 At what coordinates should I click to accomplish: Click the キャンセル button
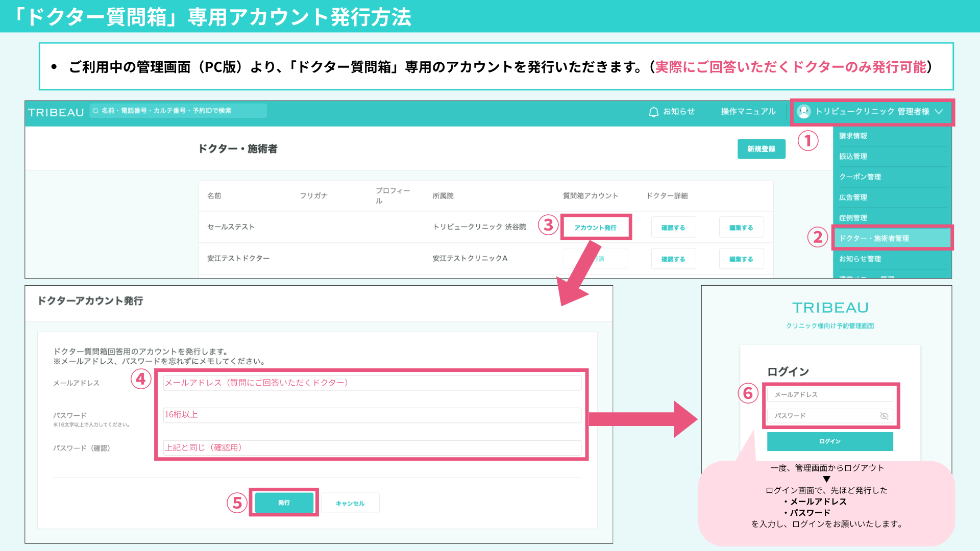[350, 503]
